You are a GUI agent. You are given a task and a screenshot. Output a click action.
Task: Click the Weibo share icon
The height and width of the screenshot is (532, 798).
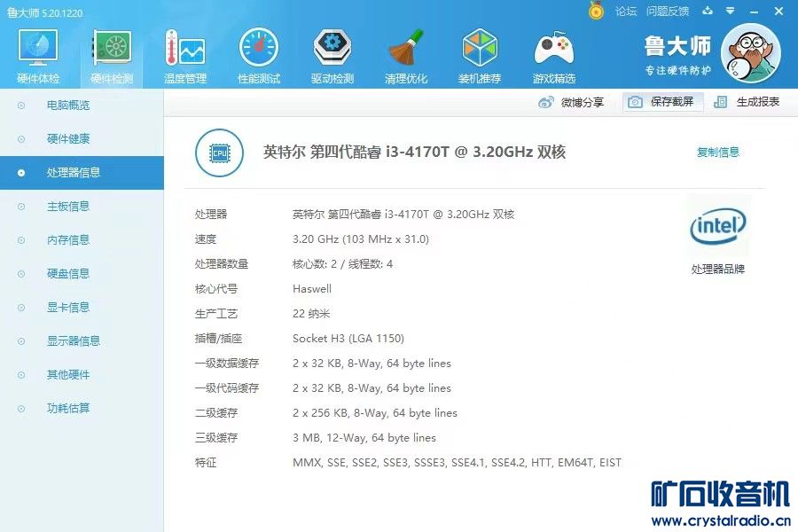tap(545, 102)
